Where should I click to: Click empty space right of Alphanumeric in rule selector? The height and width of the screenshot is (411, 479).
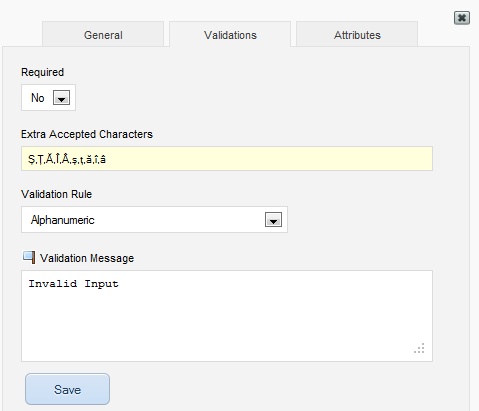click(x=180, y=220)
